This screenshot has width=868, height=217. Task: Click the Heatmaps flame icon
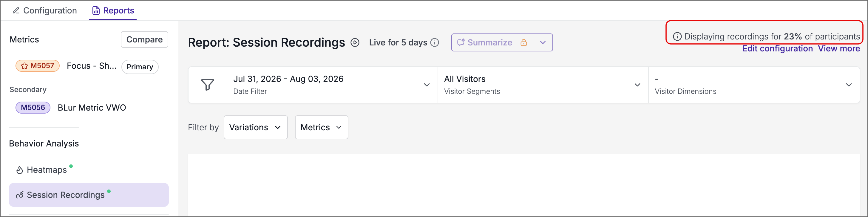tap(20, 170)
